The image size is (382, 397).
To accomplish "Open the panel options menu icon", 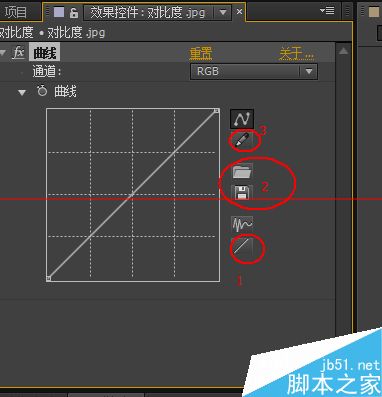I will click(327, 11).
